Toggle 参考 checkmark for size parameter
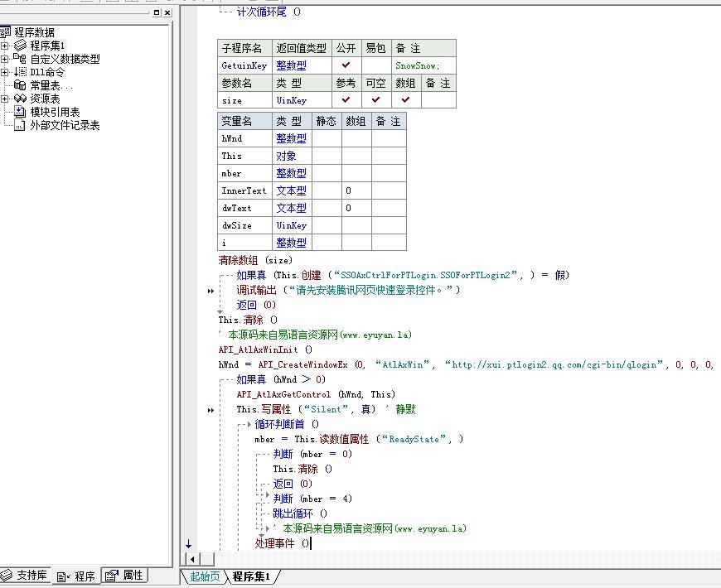 pos(346,100)
